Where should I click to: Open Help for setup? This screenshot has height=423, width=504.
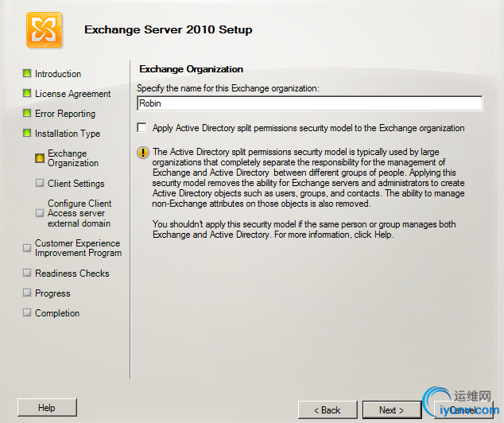click(x=47, y=408)
